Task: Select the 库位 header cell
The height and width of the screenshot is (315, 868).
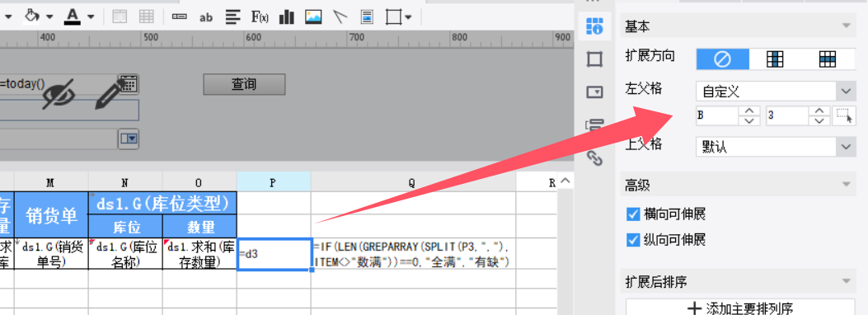Action: pos(125,227)
